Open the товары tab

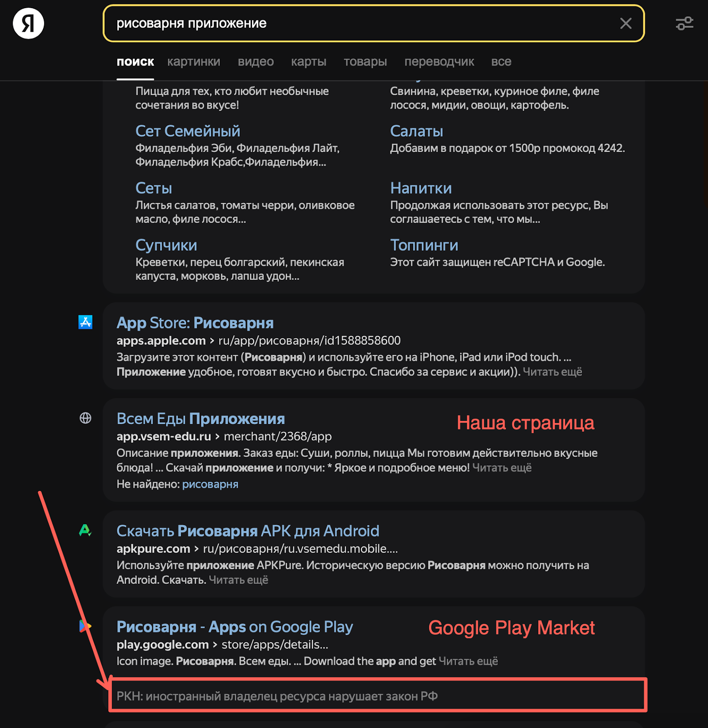[x=365, y=61]
